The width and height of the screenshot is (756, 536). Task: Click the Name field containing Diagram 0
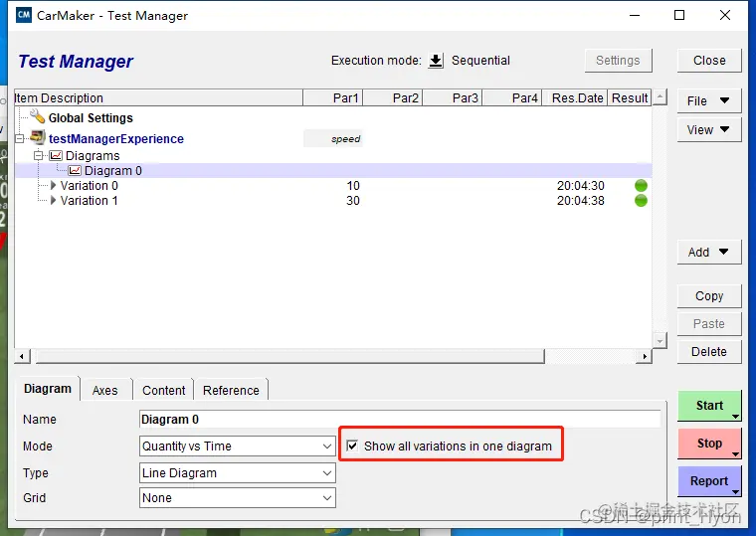click(400, 419)
